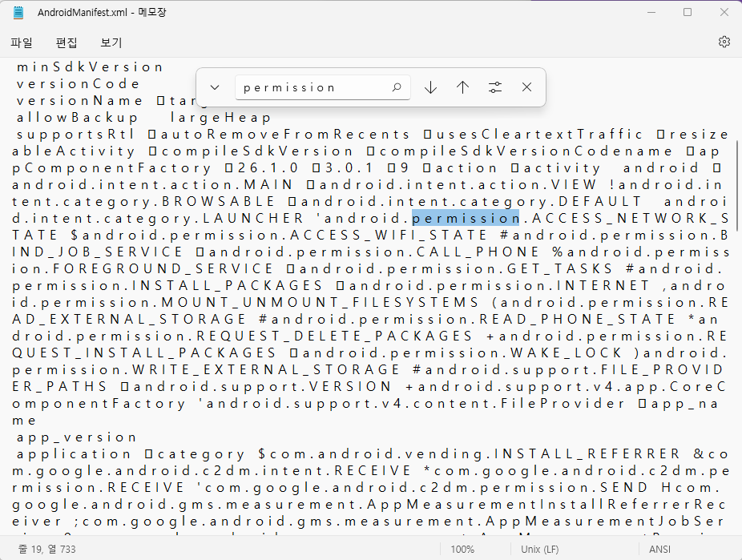742x560 pixels.
Task: Click the GET_TASKS permission text
Action: pyautogui.click(x=560, y=268)
